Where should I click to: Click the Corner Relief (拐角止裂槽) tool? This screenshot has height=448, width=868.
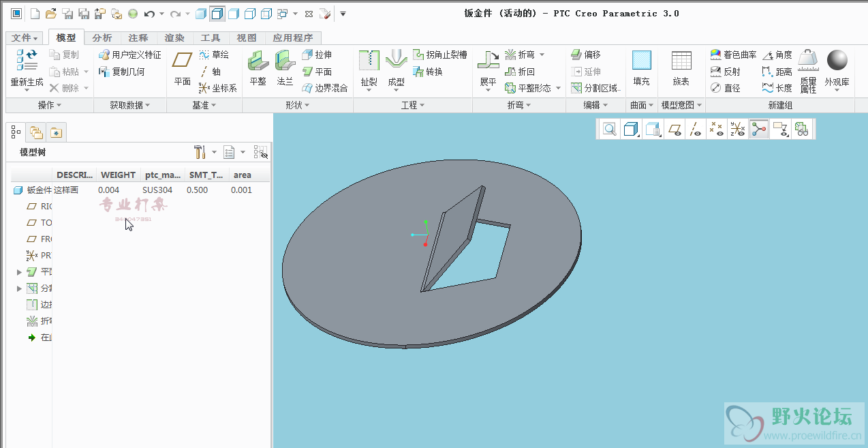coord(440,55)
